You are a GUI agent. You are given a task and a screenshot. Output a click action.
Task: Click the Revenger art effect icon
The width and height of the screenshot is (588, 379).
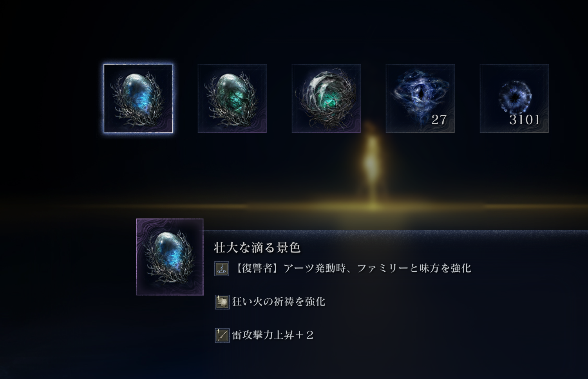click(222, 269)
